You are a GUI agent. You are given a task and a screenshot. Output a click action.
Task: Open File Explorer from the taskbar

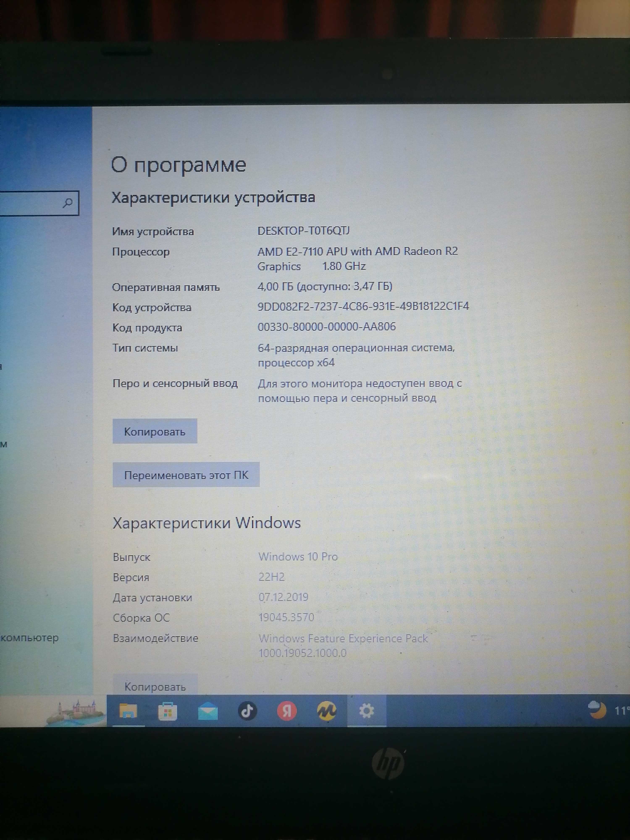pyautogui.click(x=128, y=711)
